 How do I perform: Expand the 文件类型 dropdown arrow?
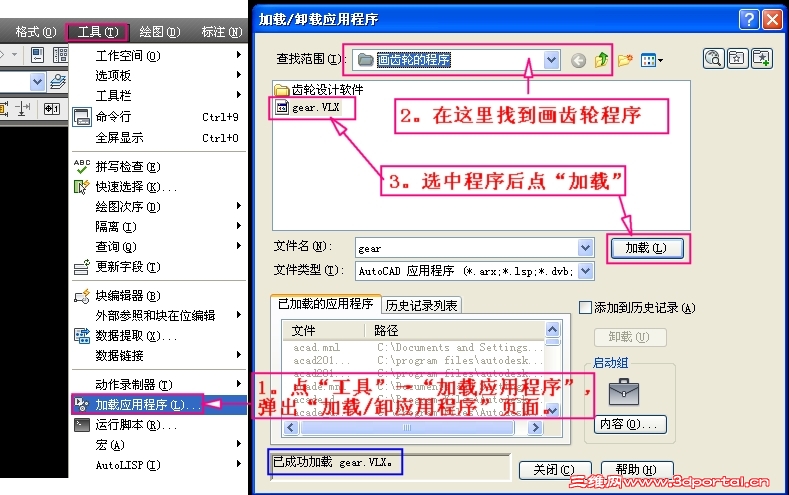(585, 271)
